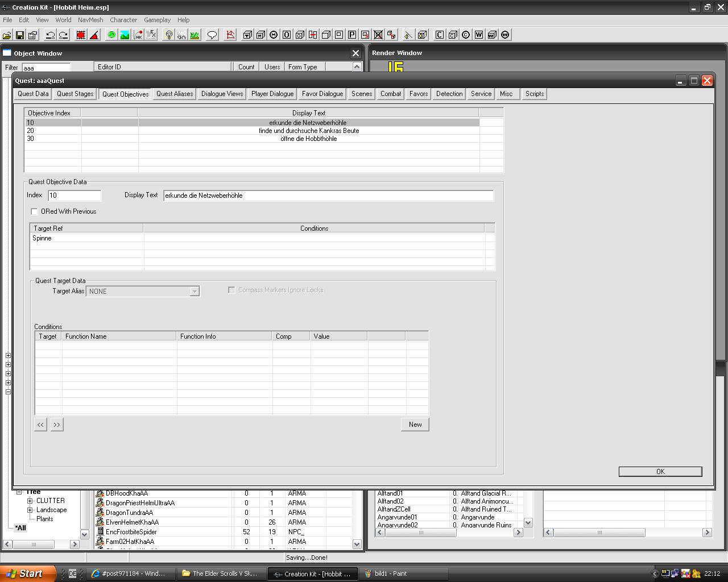Click the green grass toolbar icon
Image resolution: width=728 pixels, height=582 pixels.
pos(195,35)
